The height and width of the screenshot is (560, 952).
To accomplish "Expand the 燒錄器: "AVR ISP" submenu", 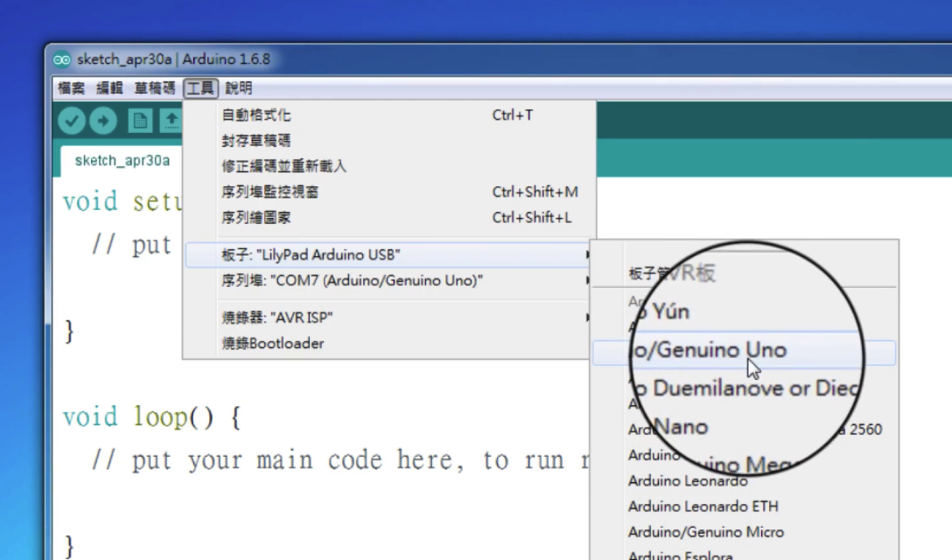I will [388, 318].
